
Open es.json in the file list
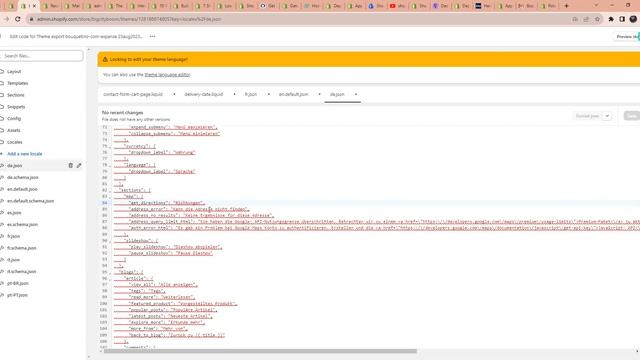click(x=14, y=213)
